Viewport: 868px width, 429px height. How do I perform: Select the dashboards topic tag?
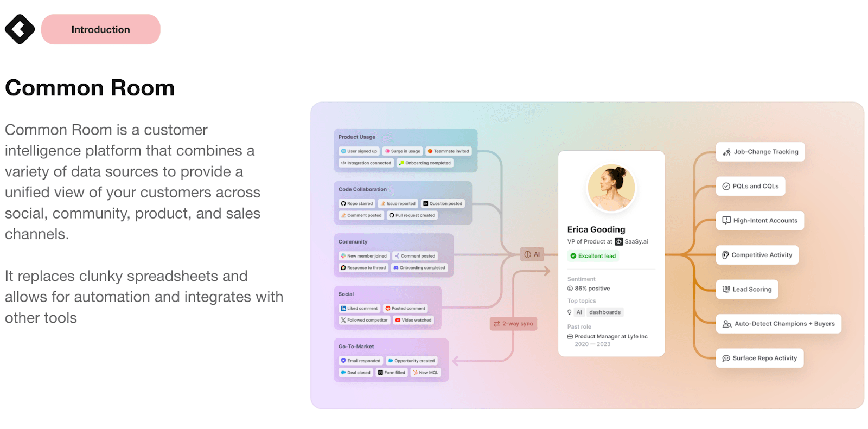coord(604,312)
